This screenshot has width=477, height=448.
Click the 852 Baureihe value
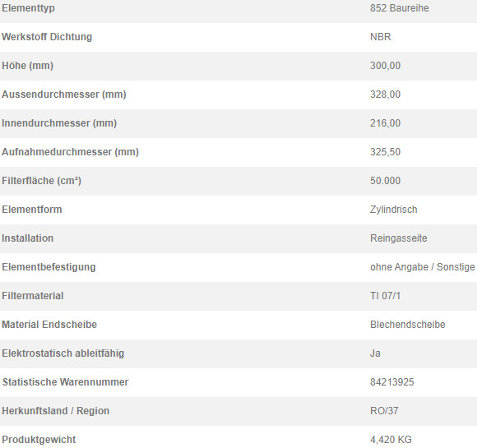pyautogui.click(x=399, y=8)
